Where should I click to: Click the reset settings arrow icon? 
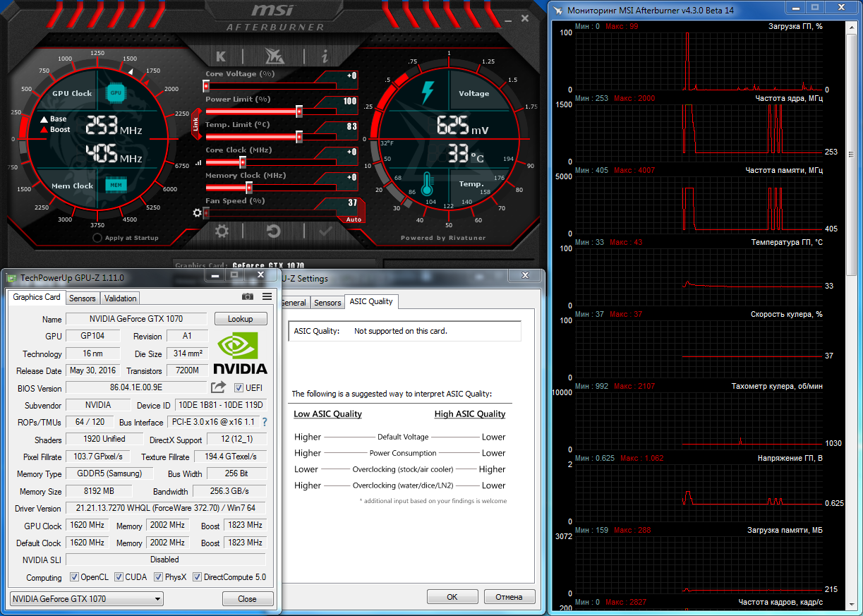[273, 231]
